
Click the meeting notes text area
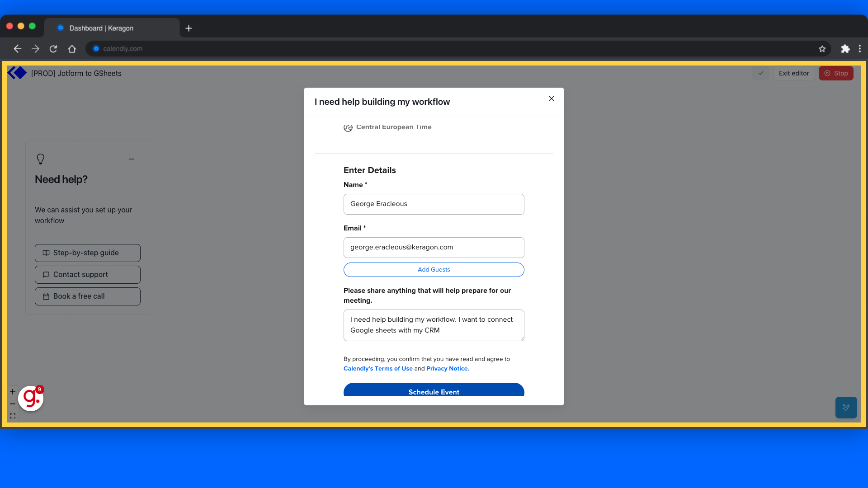point(434,325)
